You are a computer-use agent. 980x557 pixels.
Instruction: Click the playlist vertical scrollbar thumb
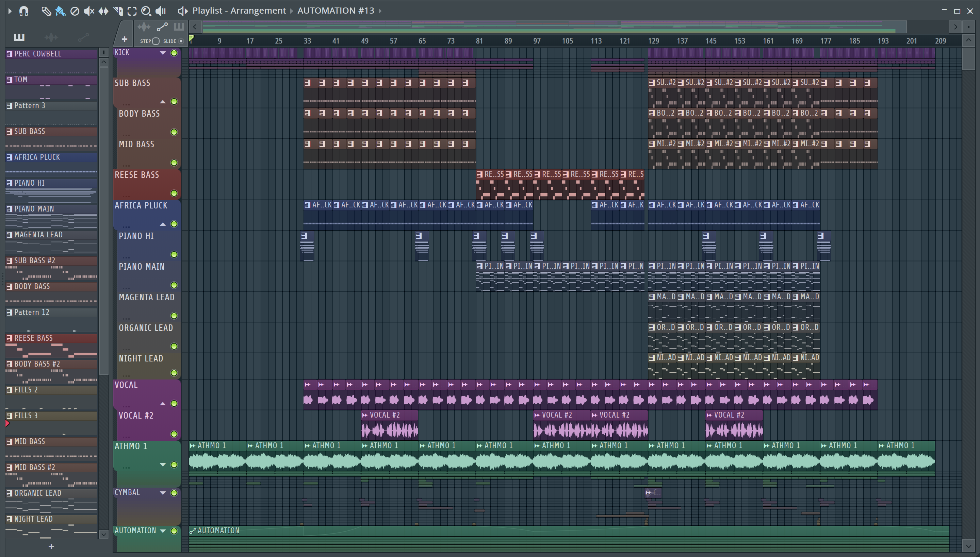[x=968, y=58]
